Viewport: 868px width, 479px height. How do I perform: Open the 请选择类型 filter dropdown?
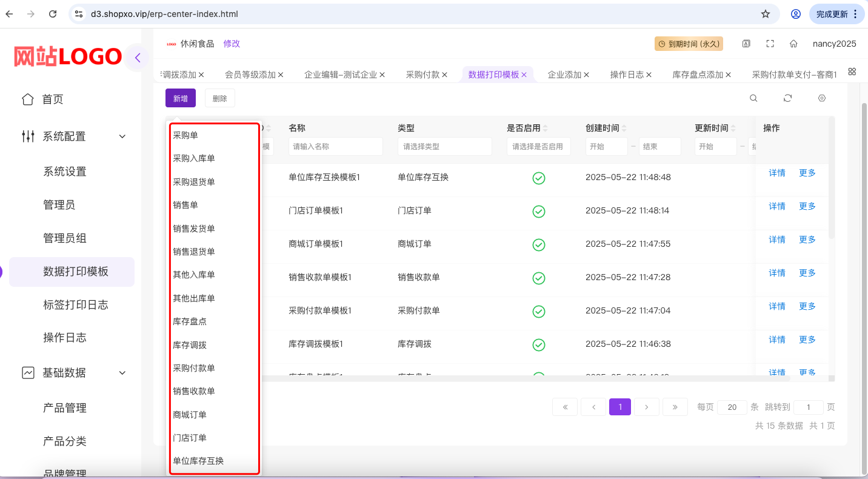(x=444, y=146)
